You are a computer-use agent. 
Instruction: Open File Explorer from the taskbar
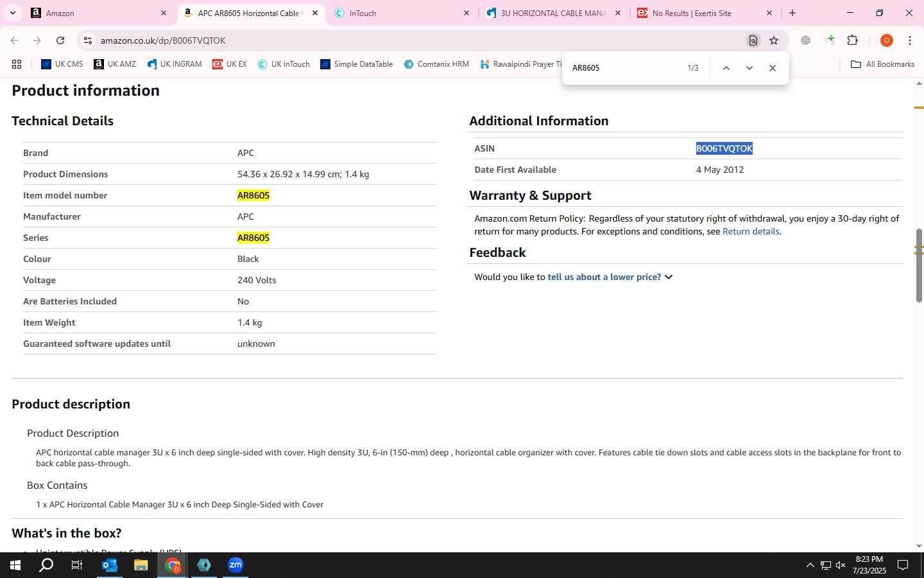point(141,565)
